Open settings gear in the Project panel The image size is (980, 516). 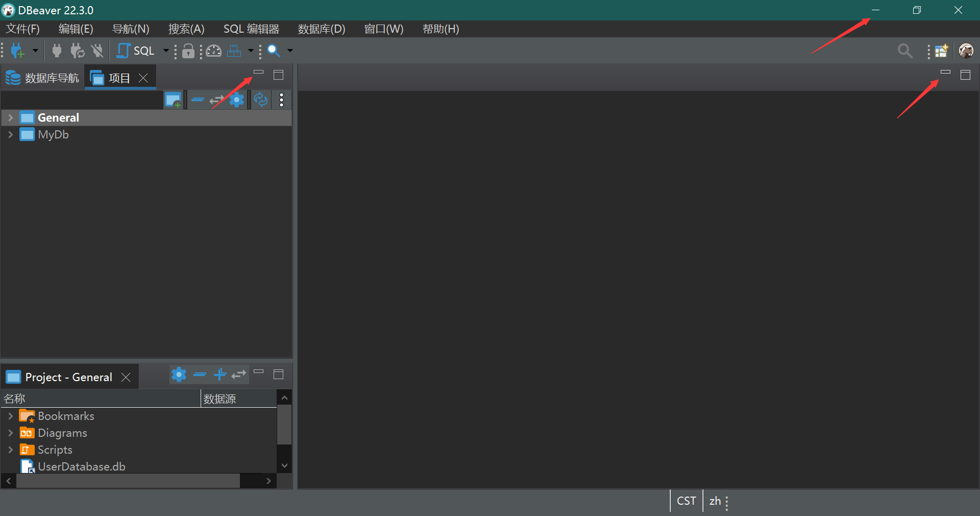point(179,374)
